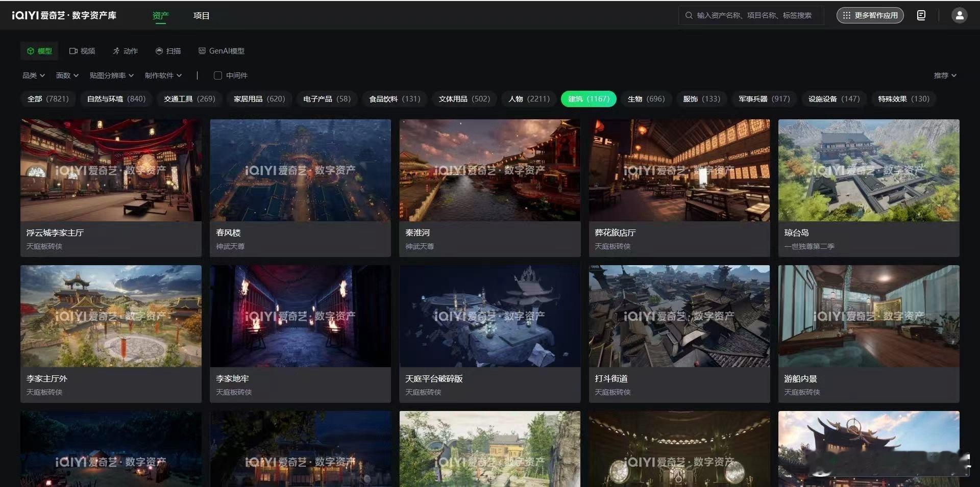Screen dimensions: 980x487
Task: Expand the 贴图分辨率 dropdown
Action: 112,75
